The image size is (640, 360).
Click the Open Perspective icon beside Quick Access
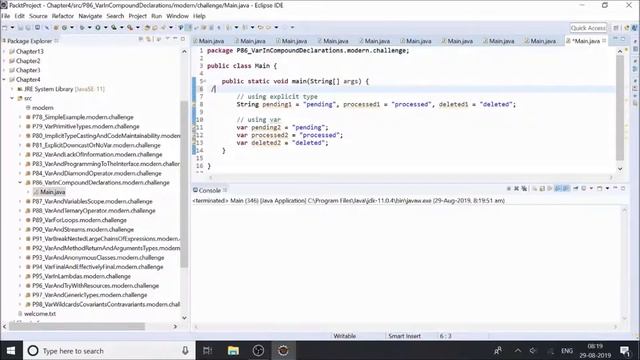(x=616, y=28)
